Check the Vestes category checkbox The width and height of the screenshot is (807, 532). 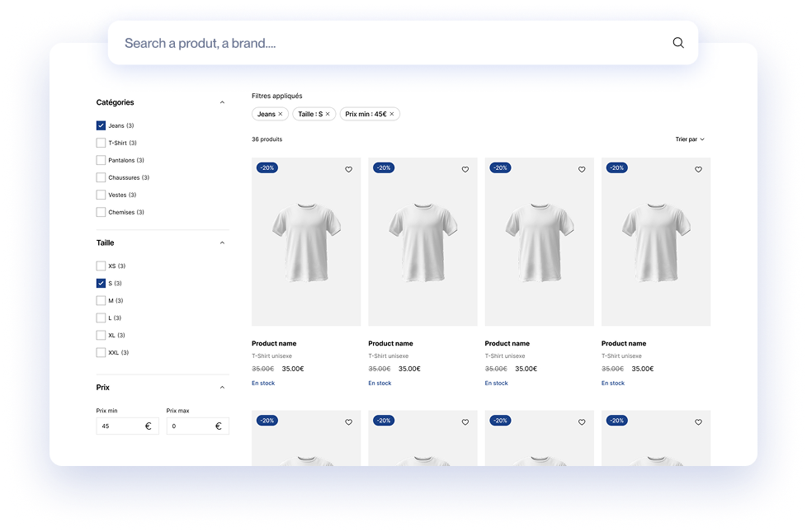click(x=101, y=195)
